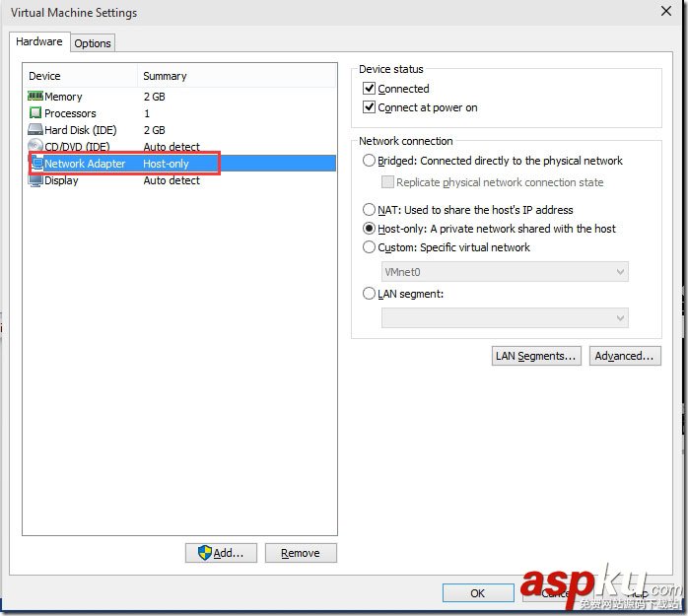
Task: Click the Hard Disk (IDE) drive icon
Action: coord(35,129)
